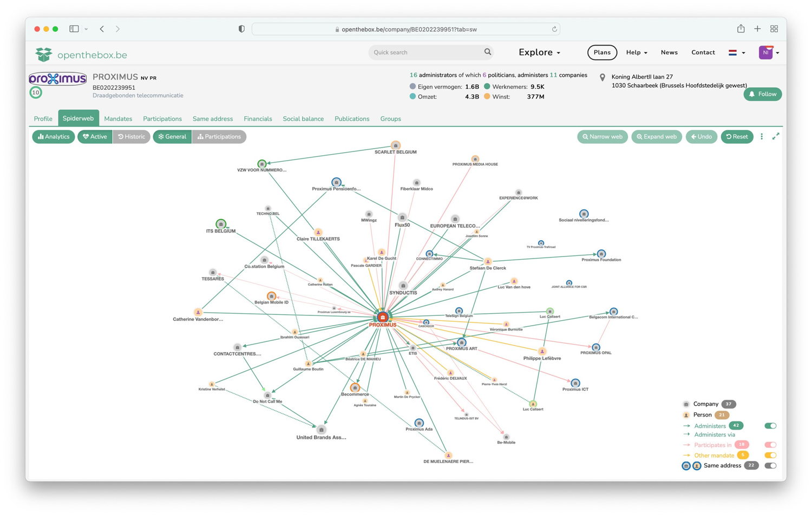Screen dimensions: 812x515
Task: Click the CONTACTCENTRES company node
Action: (237, 347)
